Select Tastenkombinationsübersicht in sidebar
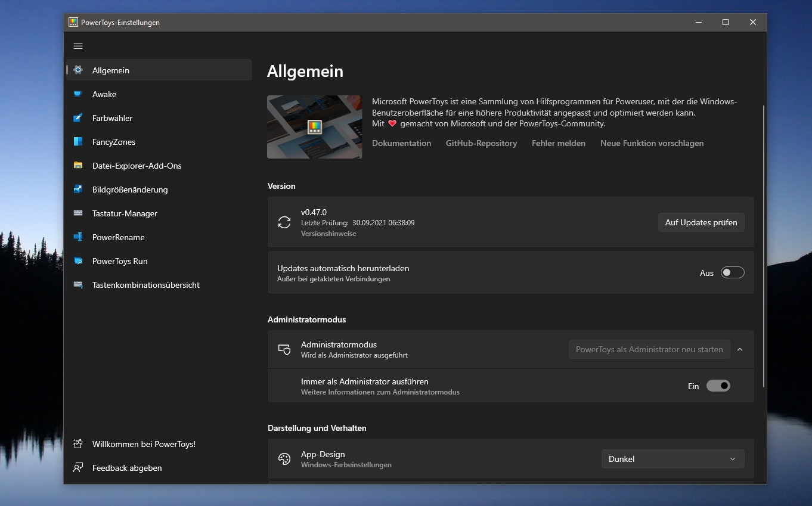This screenshot has height=506, width=812. pos(159,284)
